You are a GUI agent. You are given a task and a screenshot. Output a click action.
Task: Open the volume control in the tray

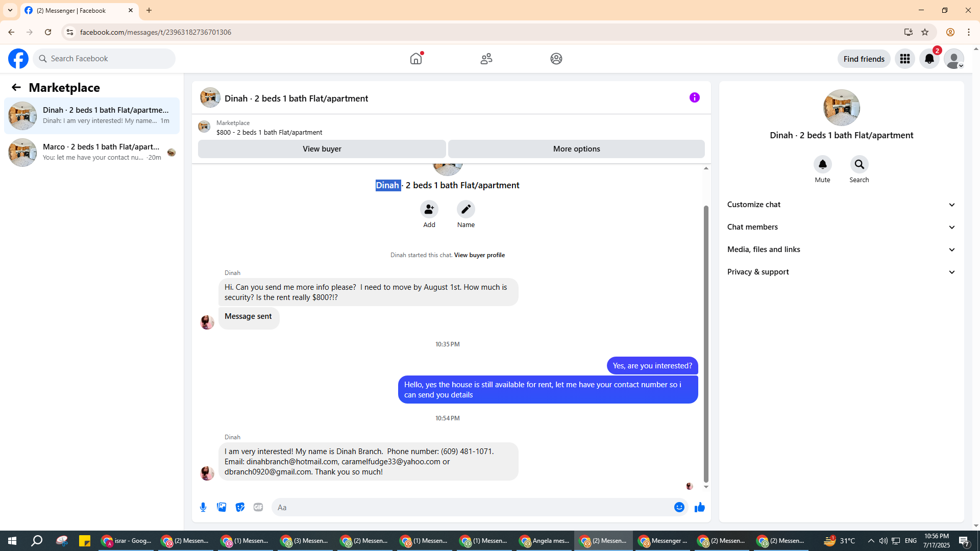(883, 541)
